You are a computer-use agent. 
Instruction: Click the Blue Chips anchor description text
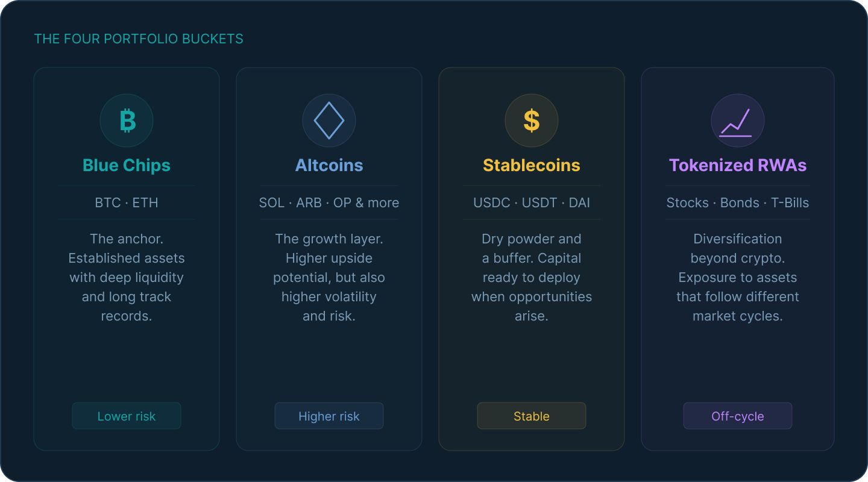click(x=127, y=277)
